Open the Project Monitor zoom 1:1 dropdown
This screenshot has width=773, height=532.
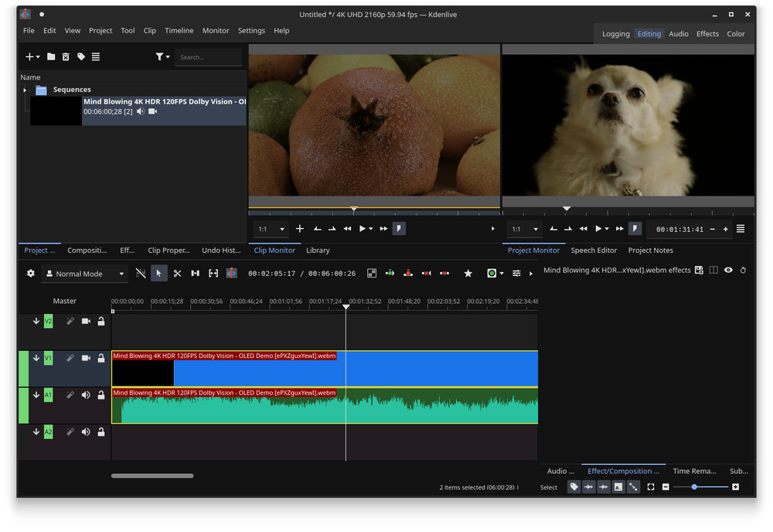[x=525, y=229]
